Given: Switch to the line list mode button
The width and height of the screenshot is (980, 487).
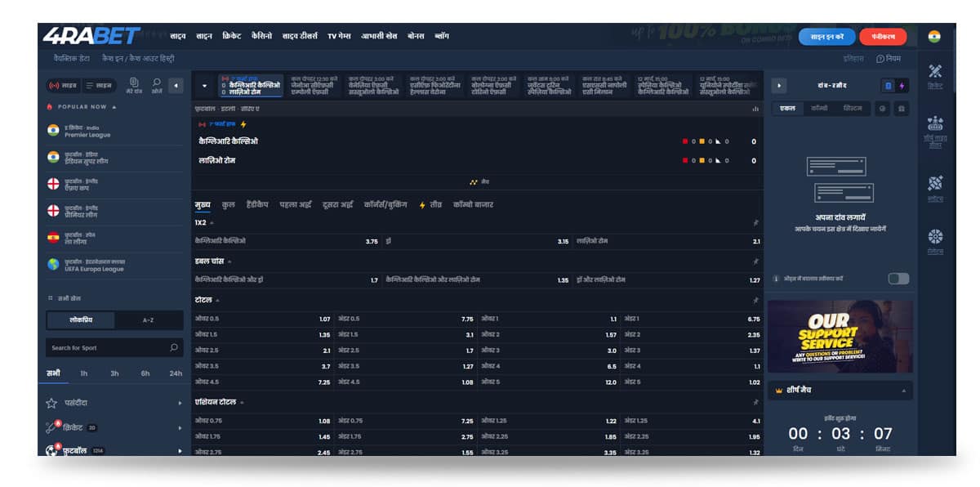Looking at the screenshot, I should 99,85.
